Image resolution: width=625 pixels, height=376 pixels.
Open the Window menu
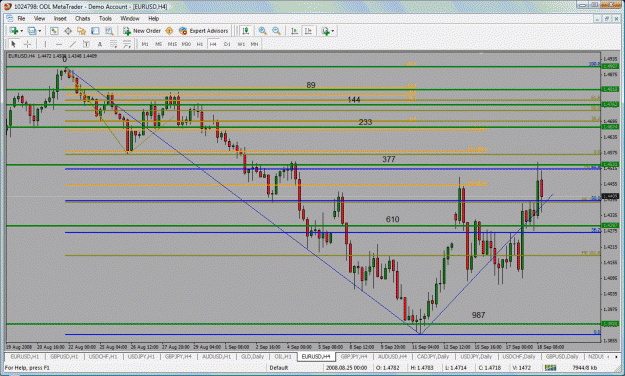(130, 18)
